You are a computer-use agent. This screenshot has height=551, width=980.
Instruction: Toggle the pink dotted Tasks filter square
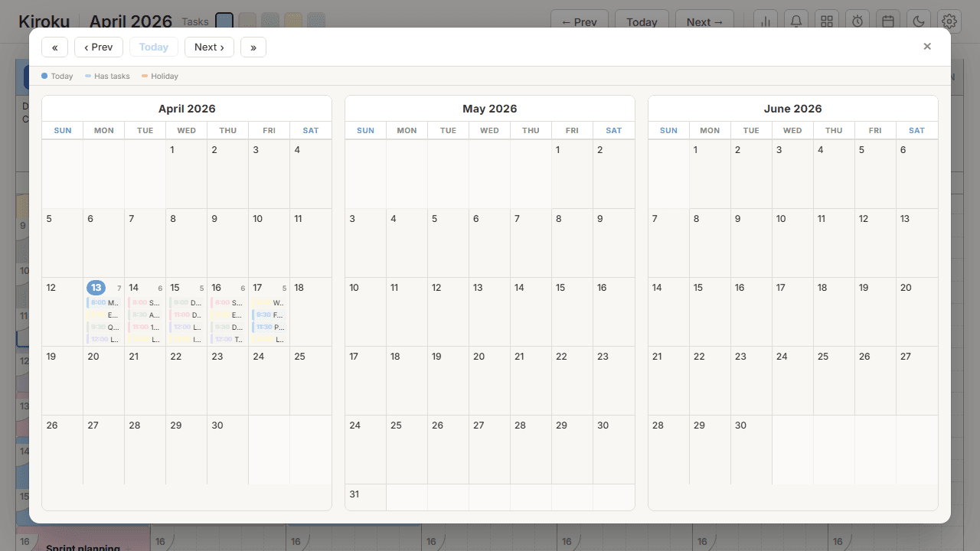click(x=247, y=21)
